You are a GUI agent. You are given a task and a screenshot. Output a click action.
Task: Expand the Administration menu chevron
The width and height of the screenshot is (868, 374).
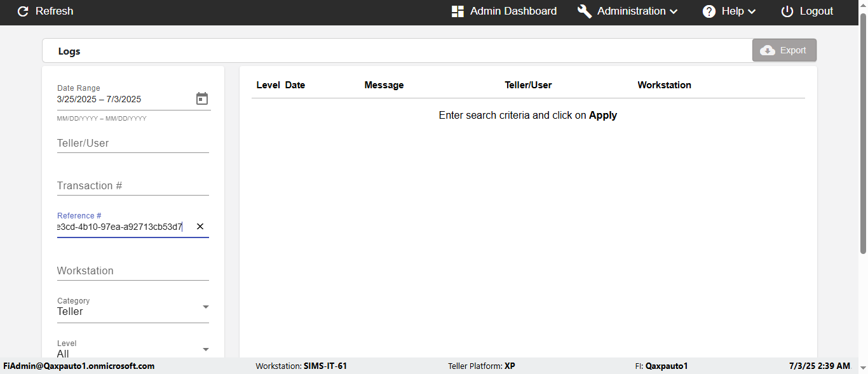(x=674, y=11)
